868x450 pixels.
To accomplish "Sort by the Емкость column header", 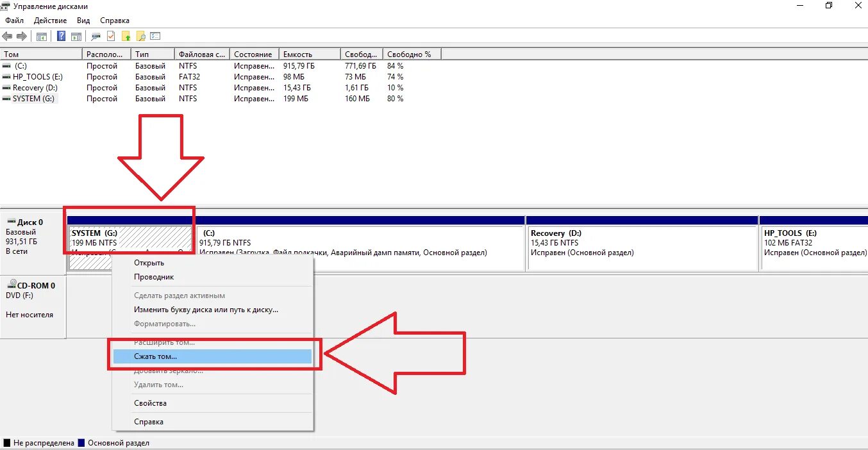I will pyautogui.click(x=310, y=54).
